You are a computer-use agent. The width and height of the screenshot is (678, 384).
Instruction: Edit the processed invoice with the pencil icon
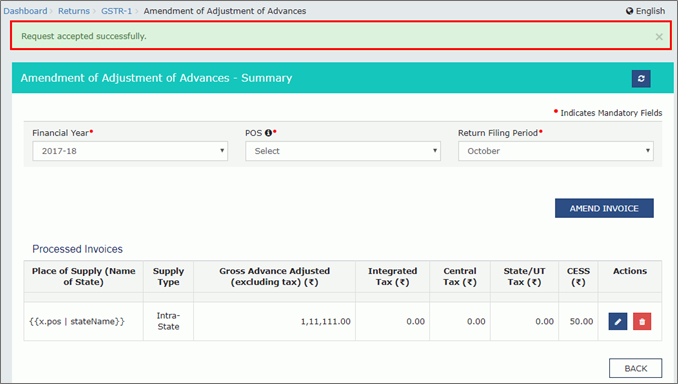[617, 321]
